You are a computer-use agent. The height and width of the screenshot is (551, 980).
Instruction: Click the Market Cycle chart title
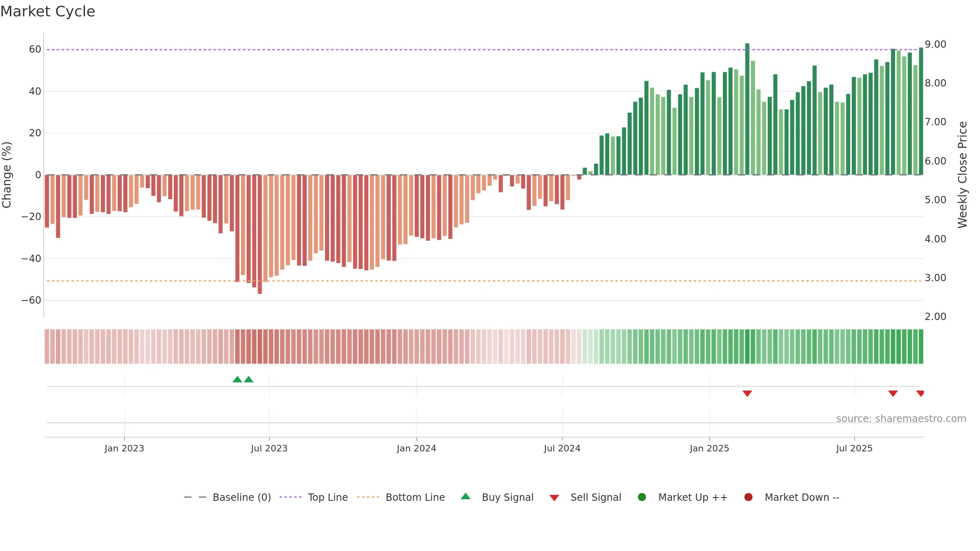[48, 11]
